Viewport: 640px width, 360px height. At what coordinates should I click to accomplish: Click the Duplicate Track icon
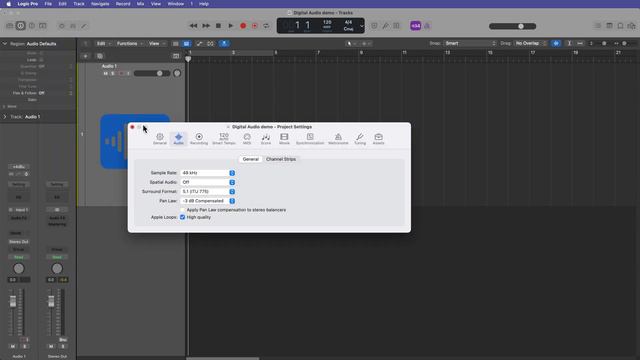click(x=100, y=56)
